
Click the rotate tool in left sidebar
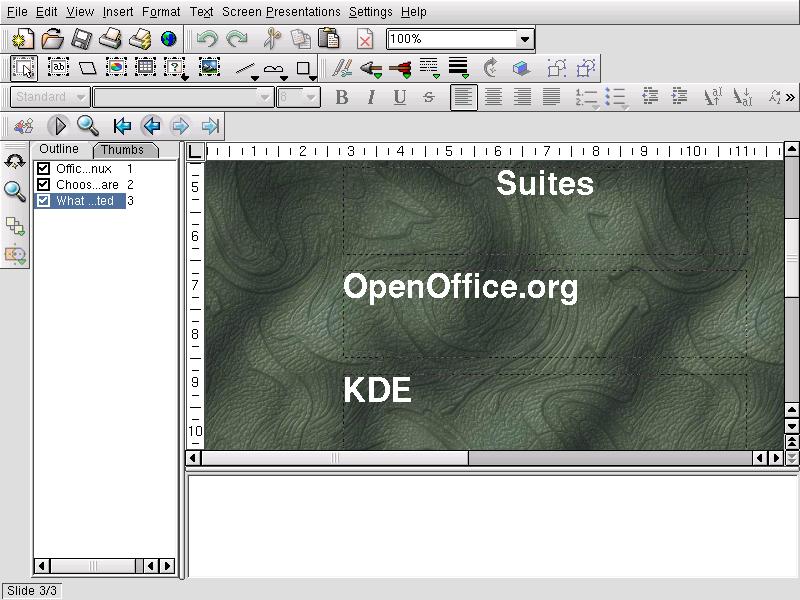(15, 161)
